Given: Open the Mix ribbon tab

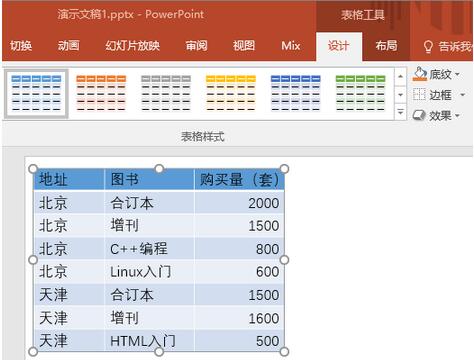Looking at the screenshot, I should click(291, 46).
